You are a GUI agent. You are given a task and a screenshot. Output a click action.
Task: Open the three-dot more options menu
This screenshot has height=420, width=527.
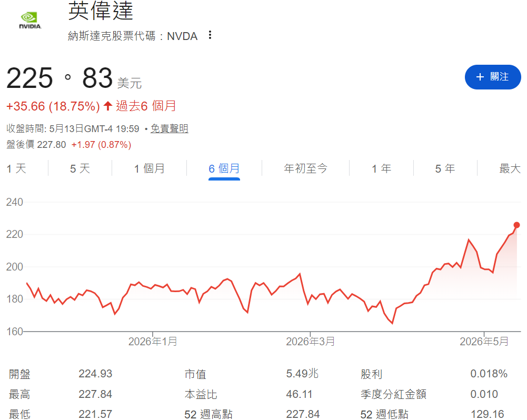(x=210, y=35)
